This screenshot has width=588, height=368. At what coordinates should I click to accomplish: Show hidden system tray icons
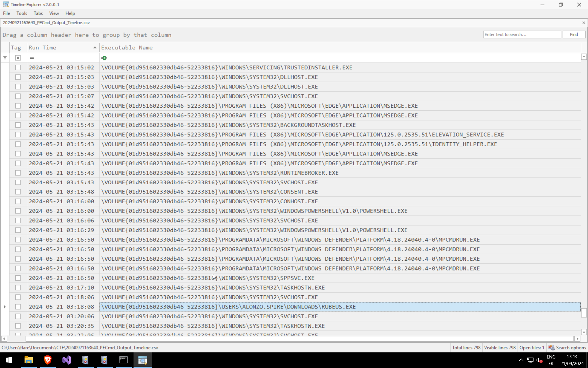click(x=521, y=360)
